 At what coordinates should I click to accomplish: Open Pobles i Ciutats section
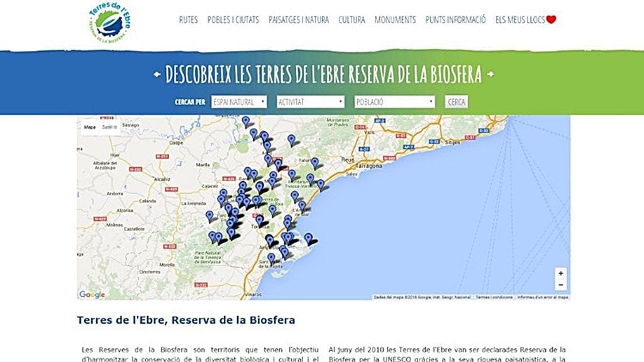tap(233, 19)
